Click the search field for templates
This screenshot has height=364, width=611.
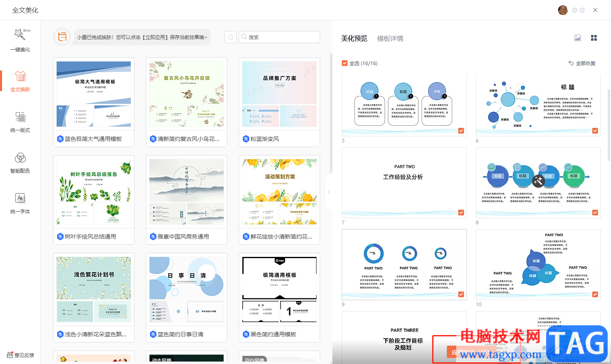pos(279,37)
